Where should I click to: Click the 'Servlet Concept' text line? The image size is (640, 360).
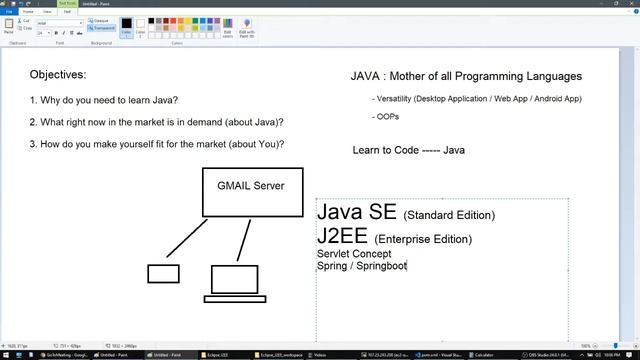click(354, 254)
